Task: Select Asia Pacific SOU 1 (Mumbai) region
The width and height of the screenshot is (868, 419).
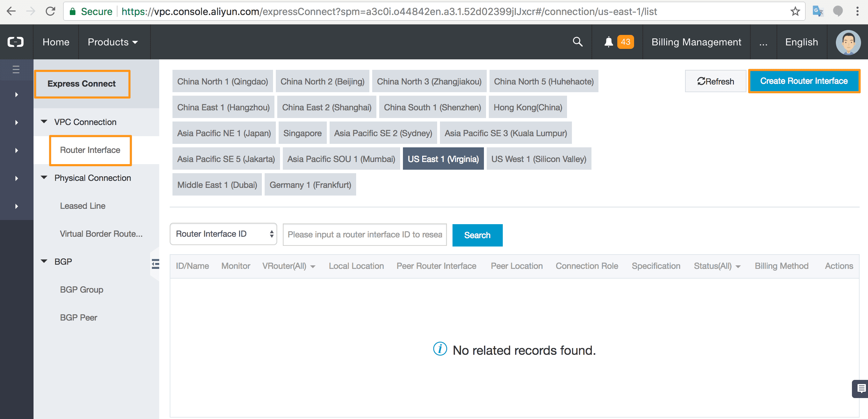Action: point(341,159)
